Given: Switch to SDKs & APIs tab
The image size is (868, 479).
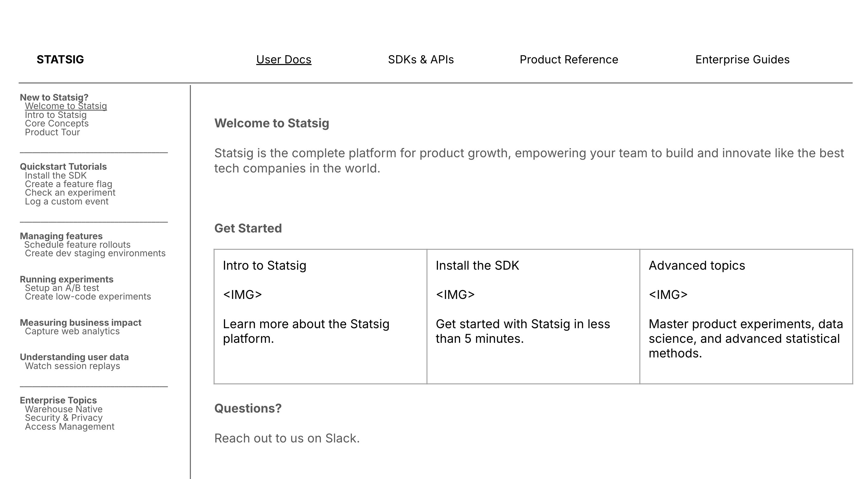Looking at the screenshot, I should coord(421,60).
